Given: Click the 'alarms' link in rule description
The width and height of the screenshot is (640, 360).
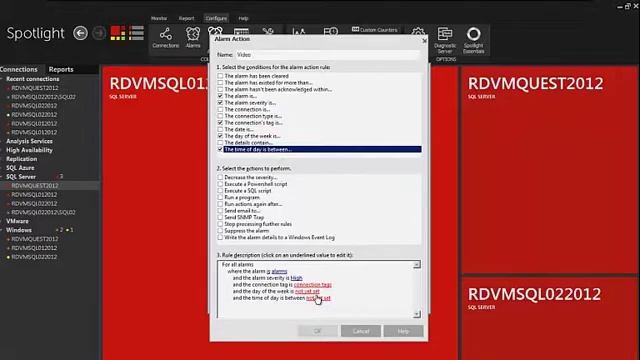Looking at the screenshot, I should click(x=279, y=271).
